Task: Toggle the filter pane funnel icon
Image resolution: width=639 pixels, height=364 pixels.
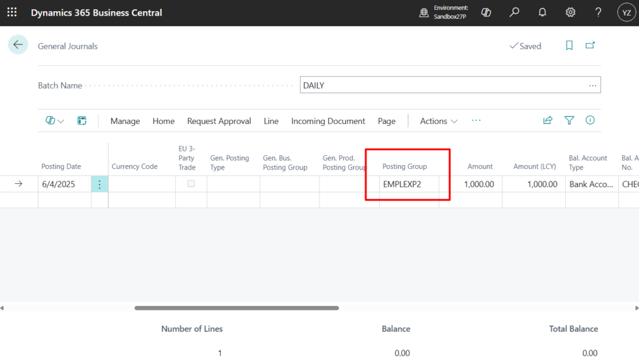Action: coord(569,120)
